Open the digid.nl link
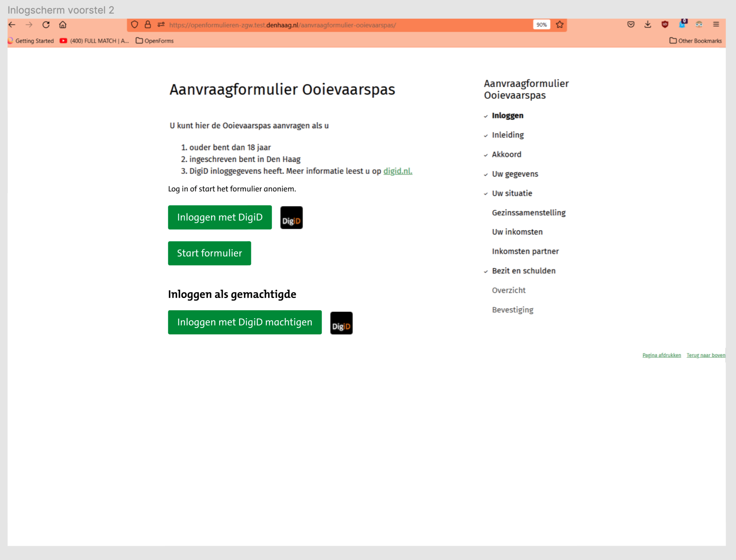Image resolution: width=736 pixels, height=560 pixels. (397, 171)
